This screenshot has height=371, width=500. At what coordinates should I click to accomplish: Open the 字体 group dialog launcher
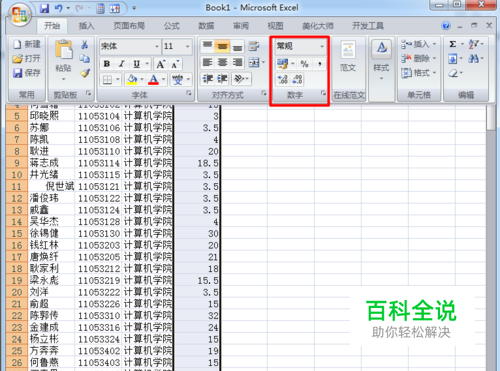pyautogui.click(x=189, y=93)
